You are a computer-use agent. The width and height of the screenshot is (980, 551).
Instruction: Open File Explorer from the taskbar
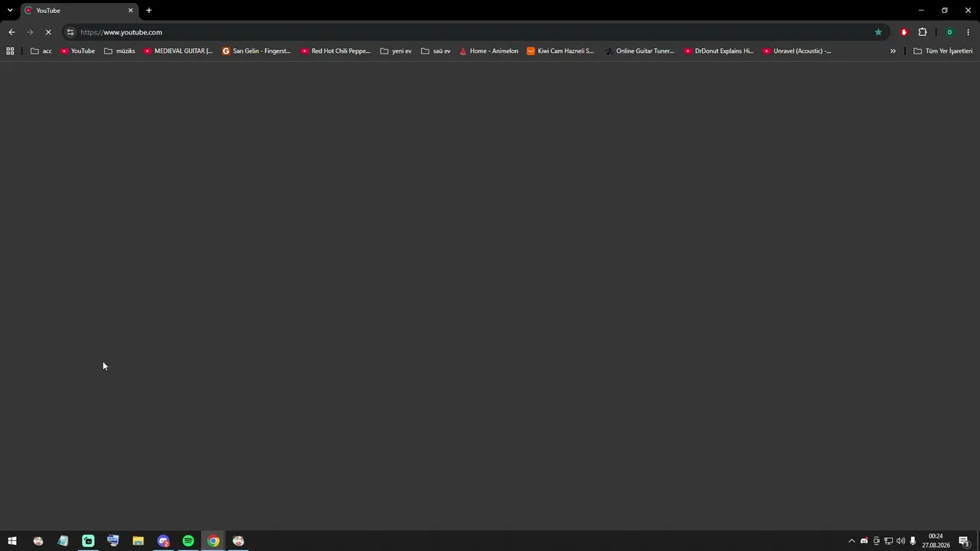[138, 541]
